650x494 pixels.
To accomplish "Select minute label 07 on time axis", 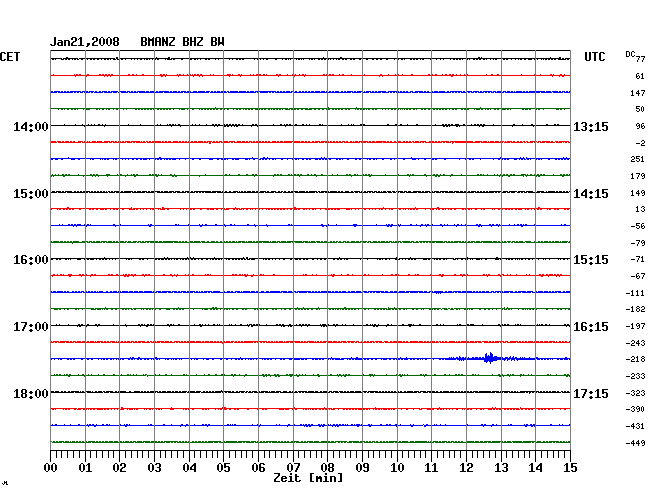I will coord(293,468).
